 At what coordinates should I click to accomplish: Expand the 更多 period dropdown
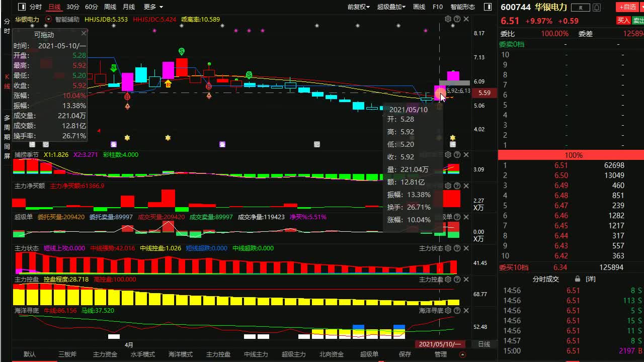pyautogui.click(x=153, y=7)
